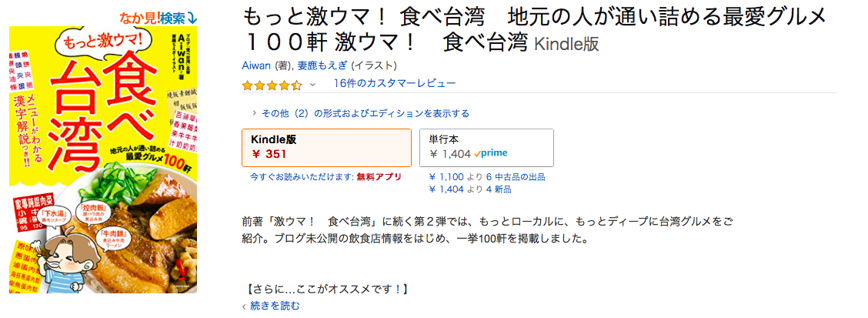
Task: Click the なか見!検索 label above the cover
Action: (x=152, y=15)
